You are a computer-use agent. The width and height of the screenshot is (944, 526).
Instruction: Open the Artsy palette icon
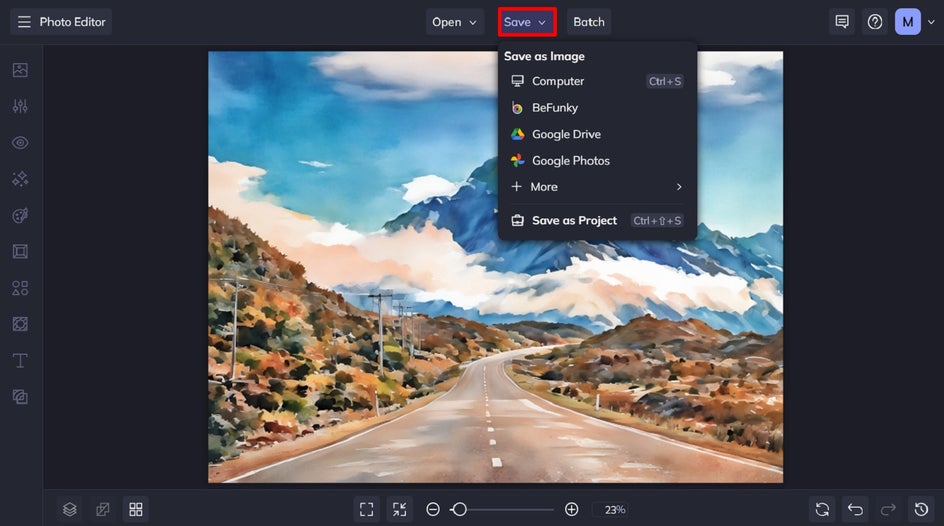tap(20, 215)
